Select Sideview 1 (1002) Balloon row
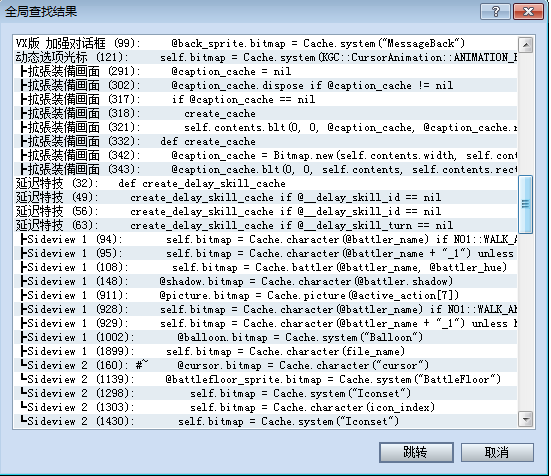Image resolution: width=551 pixels, height=476 pixels. 265,337
